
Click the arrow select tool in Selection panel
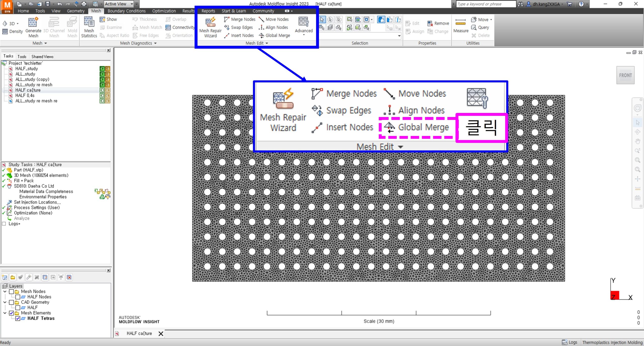click(322, 19)
